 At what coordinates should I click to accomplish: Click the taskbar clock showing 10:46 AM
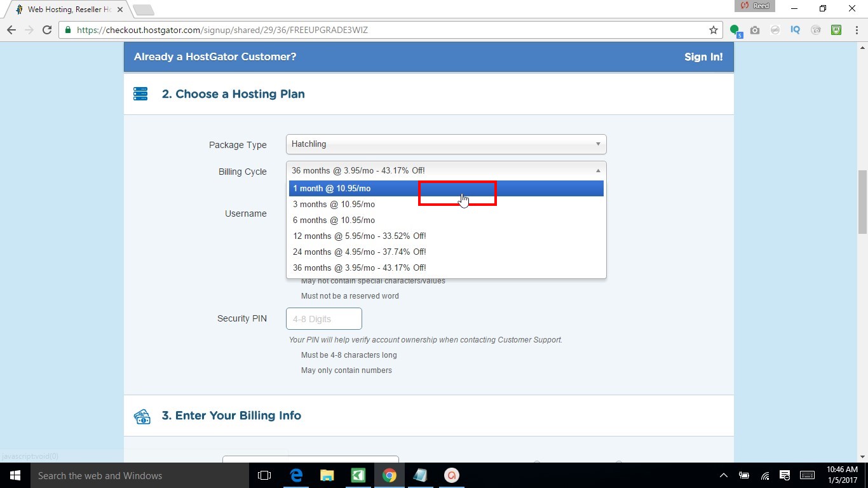click(842, 475)
